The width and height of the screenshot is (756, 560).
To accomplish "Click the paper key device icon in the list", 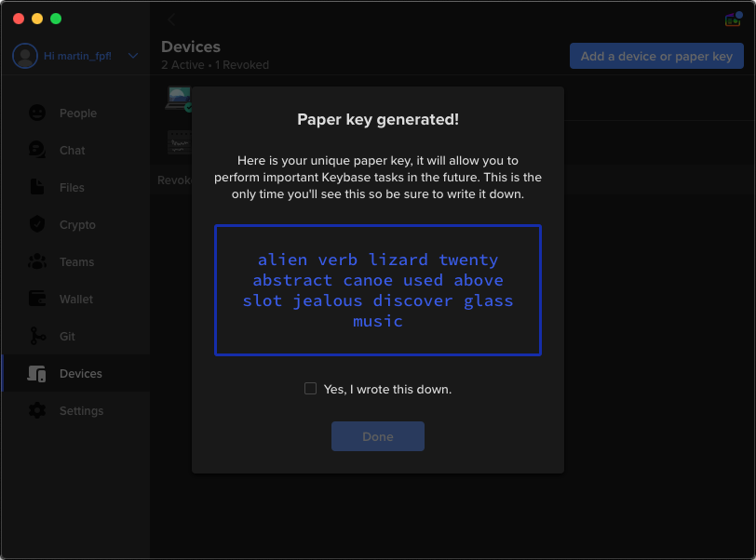I will coord(179,142).
